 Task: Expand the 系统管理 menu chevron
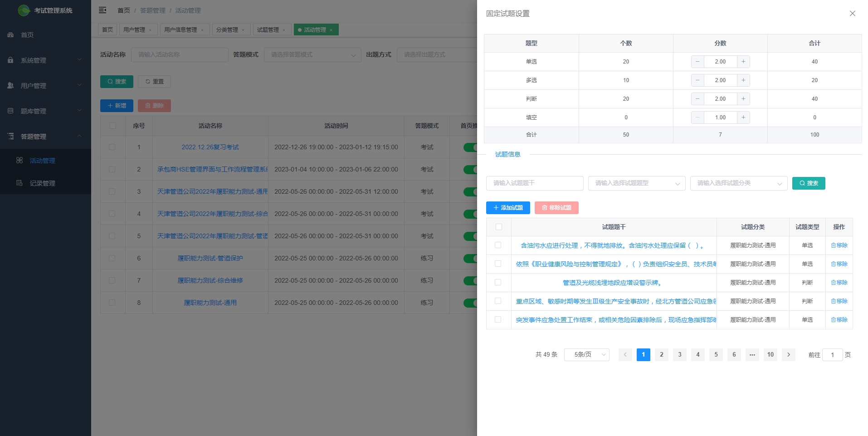click(79, 60)
